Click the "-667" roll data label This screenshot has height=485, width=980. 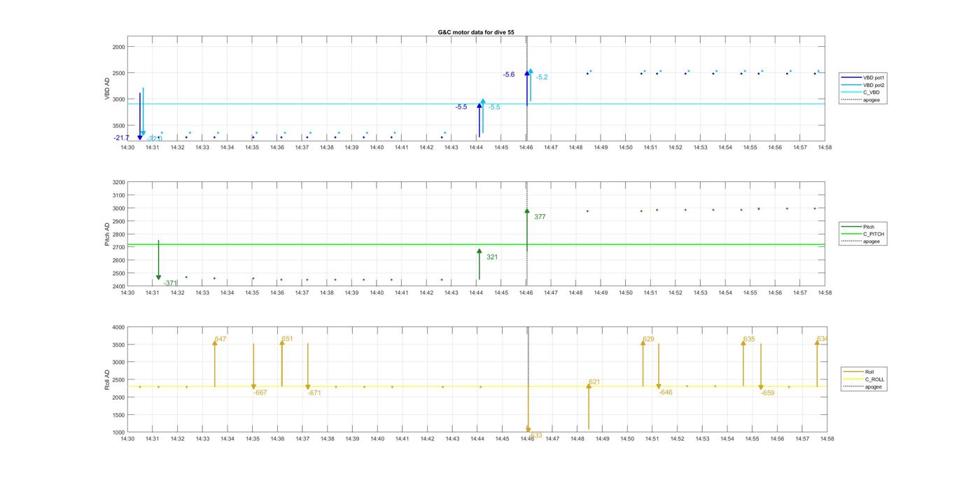260,393
